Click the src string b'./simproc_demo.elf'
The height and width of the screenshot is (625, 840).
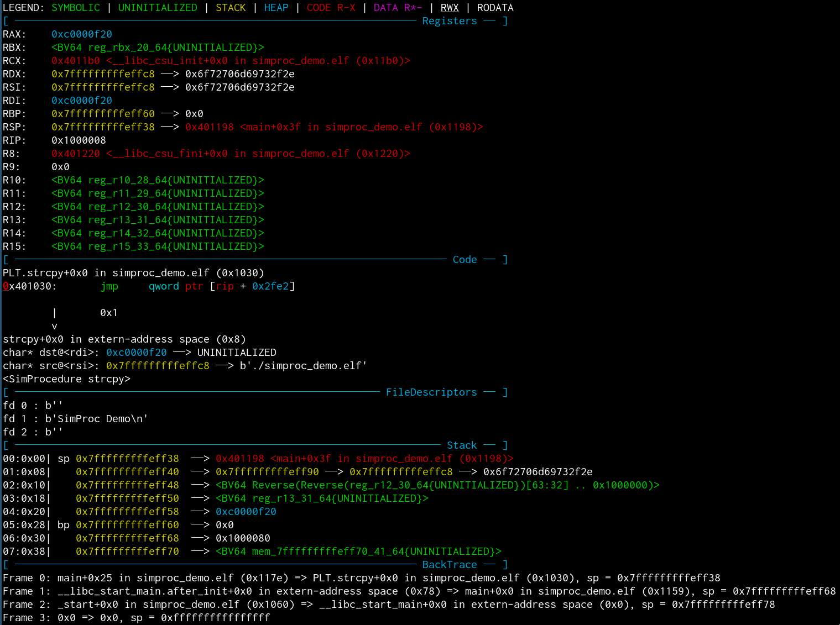(304, 366)
